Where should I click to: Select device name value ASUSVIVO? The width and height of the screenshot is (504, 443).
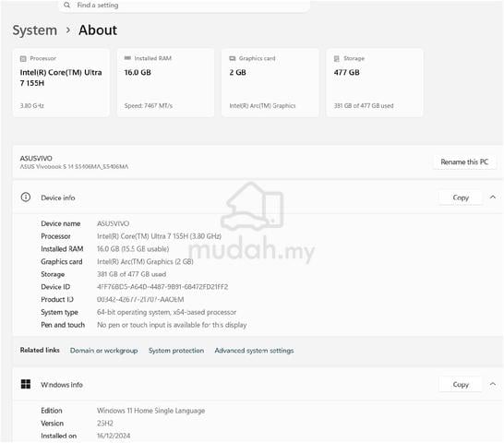pyautogui.click(x=114, y=223)
